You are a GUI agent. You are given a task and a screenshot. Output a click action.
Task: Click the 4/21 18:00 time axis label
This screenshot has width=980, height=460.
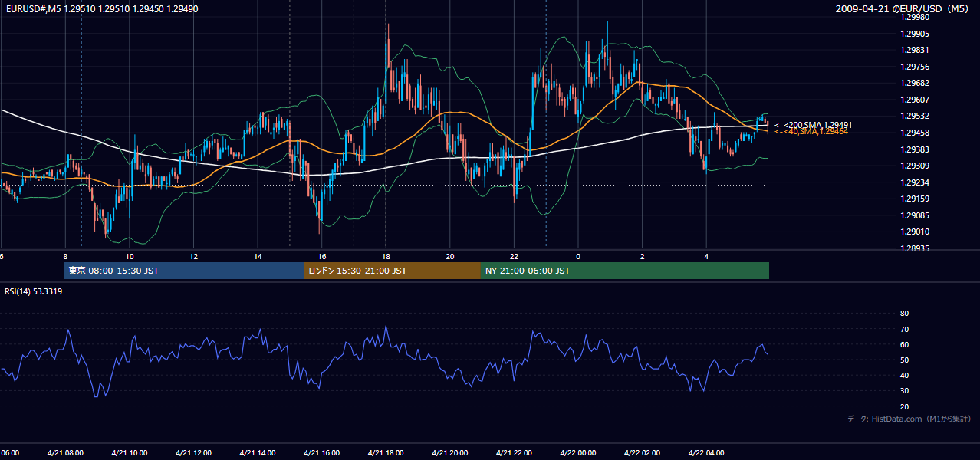[385, 453]
